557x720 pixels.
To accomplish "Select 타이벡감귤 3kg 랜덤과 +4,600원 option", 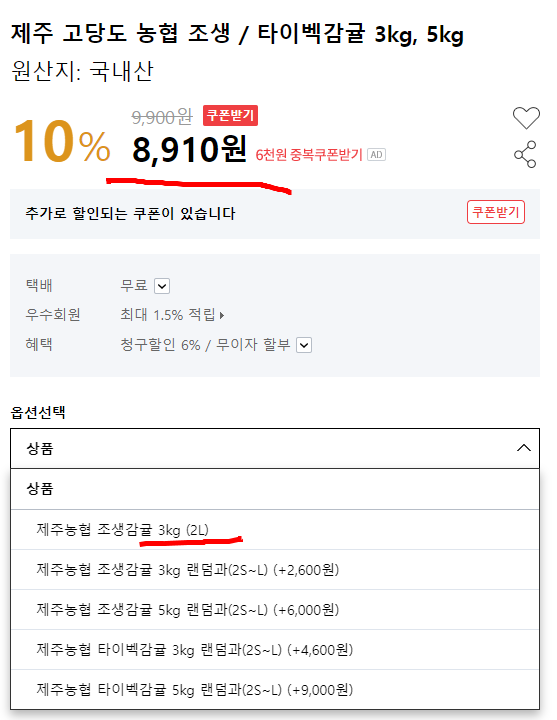I will click(275, 650).
